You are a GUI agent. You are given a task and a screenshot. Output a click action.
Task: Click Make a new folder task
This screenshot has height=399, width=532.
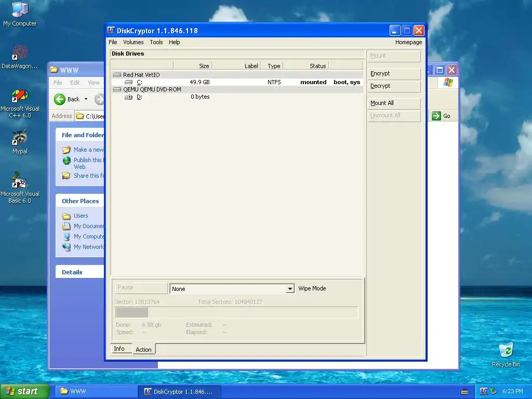84,150
